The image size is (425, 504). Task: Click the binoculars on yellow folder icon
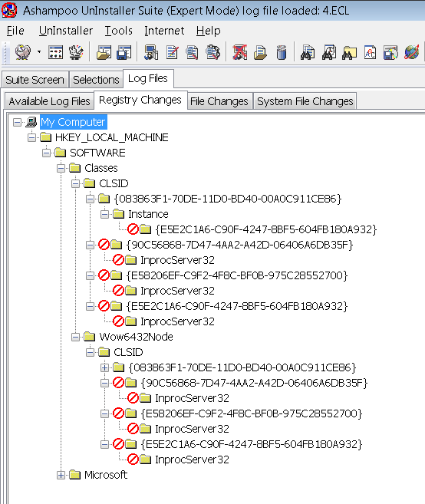[x=350, y=52]
